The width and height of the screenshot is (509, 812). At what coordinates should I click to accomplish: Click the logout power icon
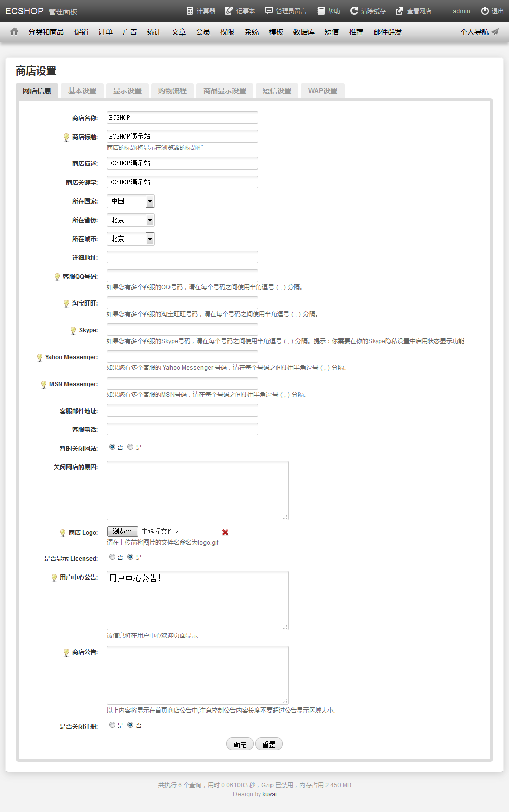point(485,11)
